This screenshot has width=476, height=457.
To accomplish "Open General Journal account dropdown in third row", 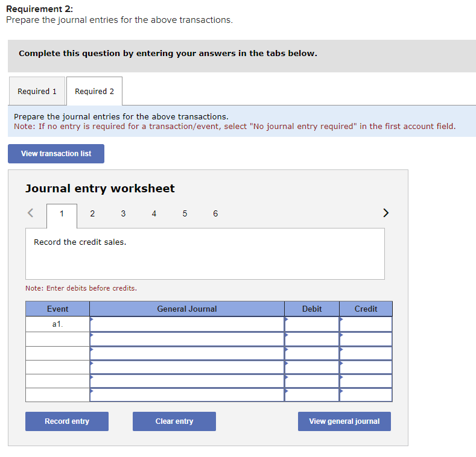I will click(187, 353).
